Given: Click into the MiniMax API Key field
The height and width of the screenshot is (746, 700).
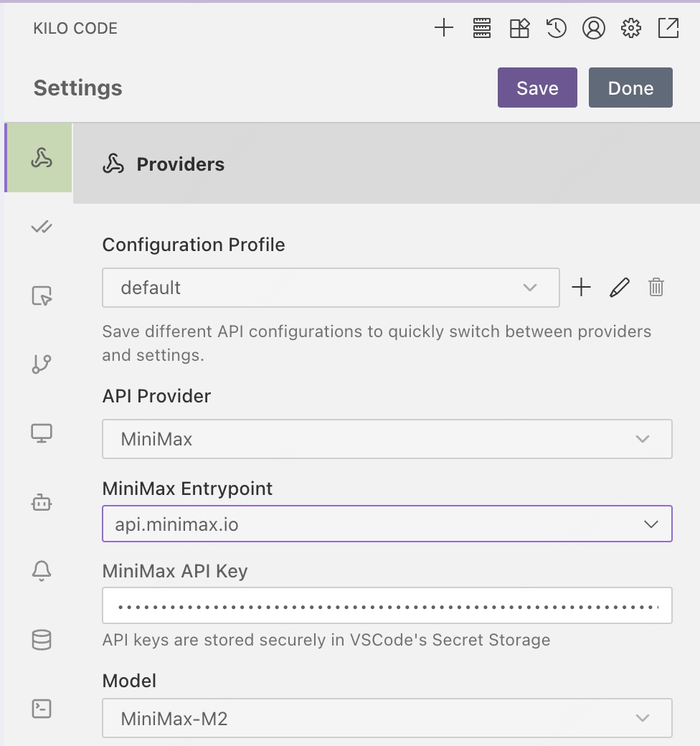Looking at the screenshot, I should (x=387, y=607).
